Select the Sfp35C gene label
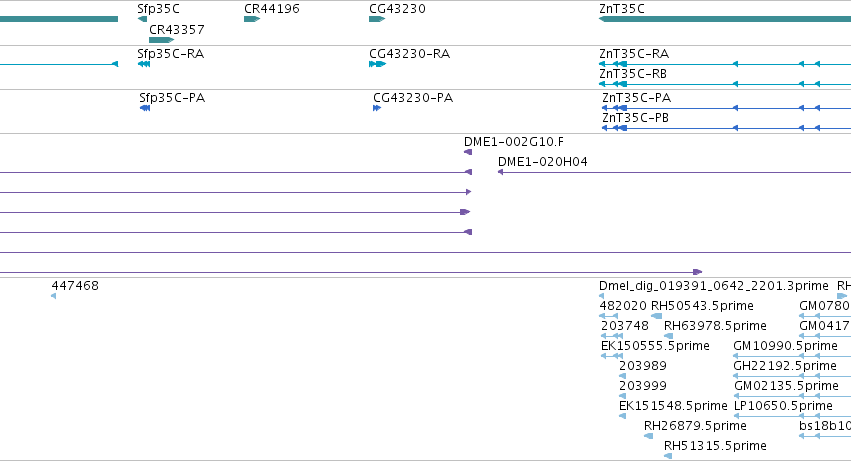 (x=158, y=9)
